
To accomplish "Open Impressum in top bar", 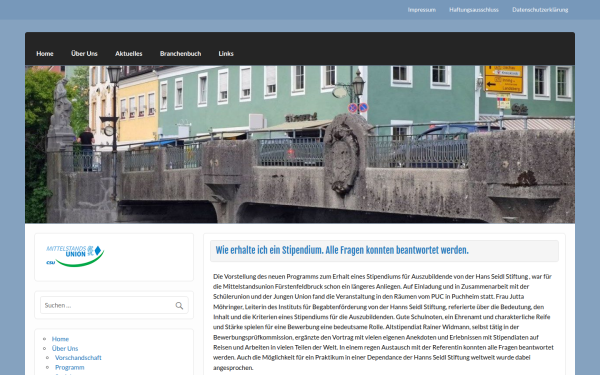I will coord(421,10).
